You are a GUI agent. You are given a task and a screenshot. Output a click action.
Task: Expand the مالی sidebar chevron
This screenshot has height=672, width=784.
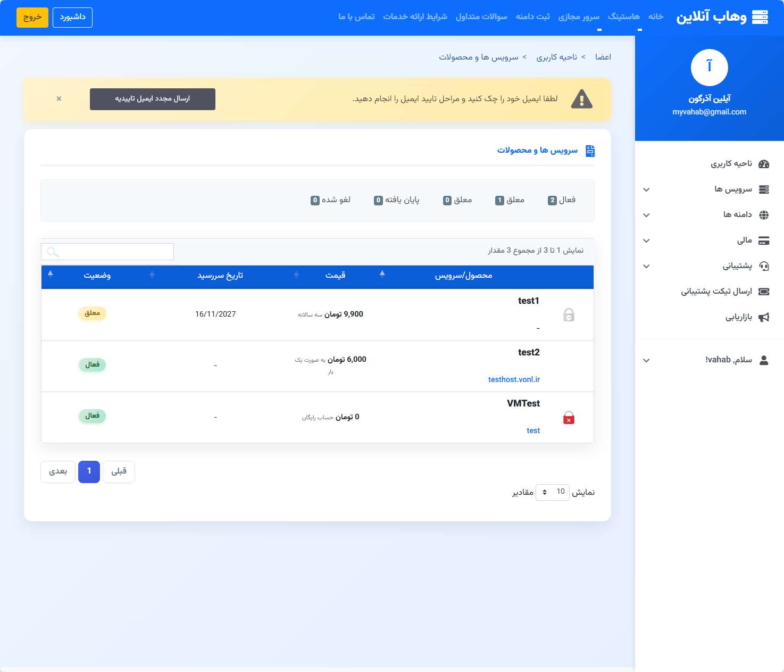point(646,240)
